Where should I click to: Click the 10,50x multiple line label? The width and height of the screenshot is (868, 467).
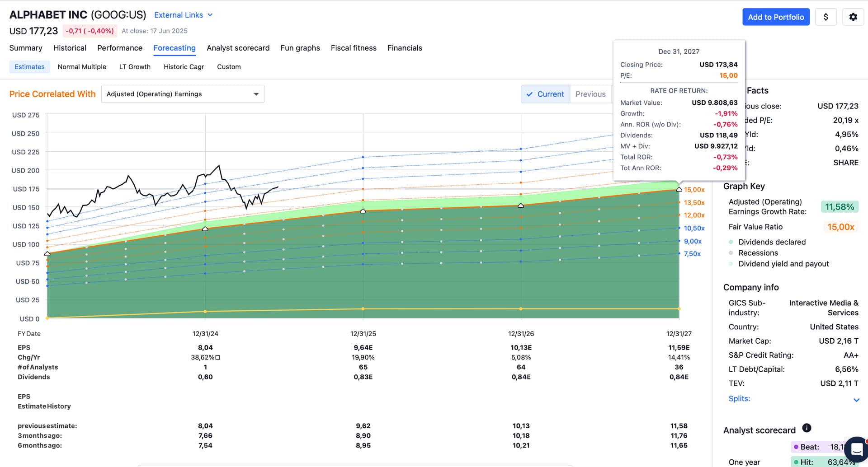coord(694,229)
